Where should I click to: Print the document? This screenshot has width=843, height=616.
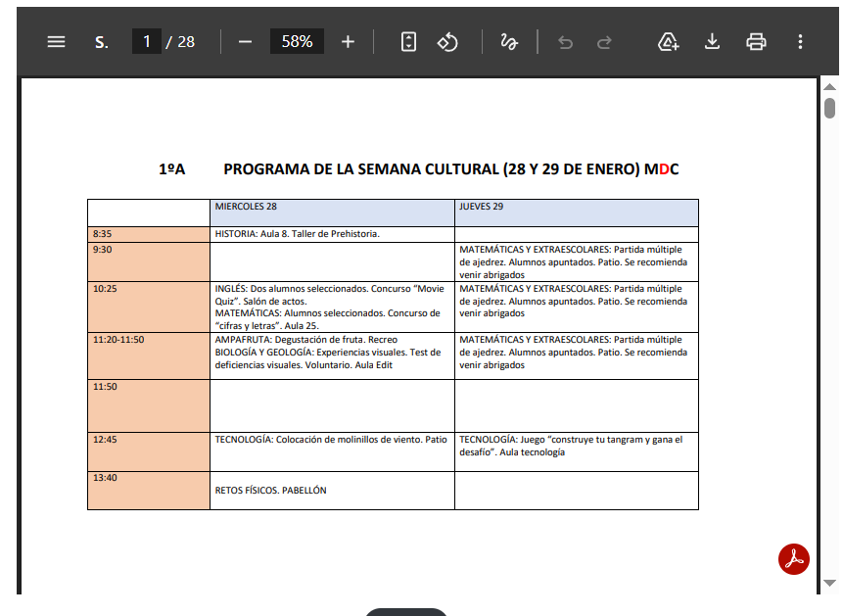point(756,41)
